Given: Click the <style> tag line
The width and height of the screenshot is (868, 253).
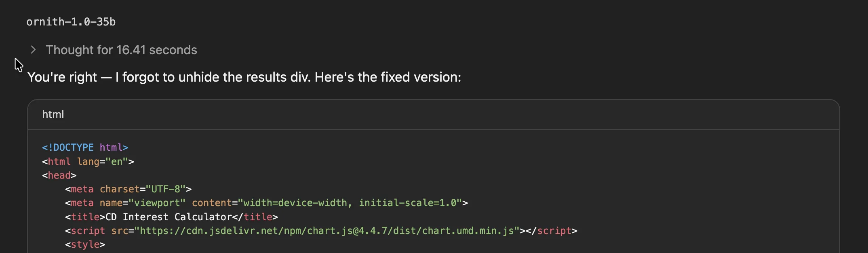Looking at the screenshot, I should (x=85, y=245).
